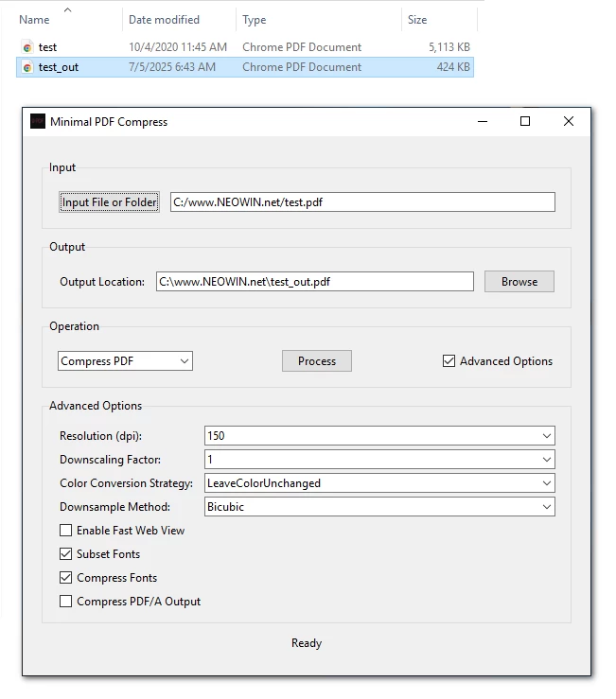Select the test file name
This screenshot has width=616, height=699.
click(x=47, y=47)
